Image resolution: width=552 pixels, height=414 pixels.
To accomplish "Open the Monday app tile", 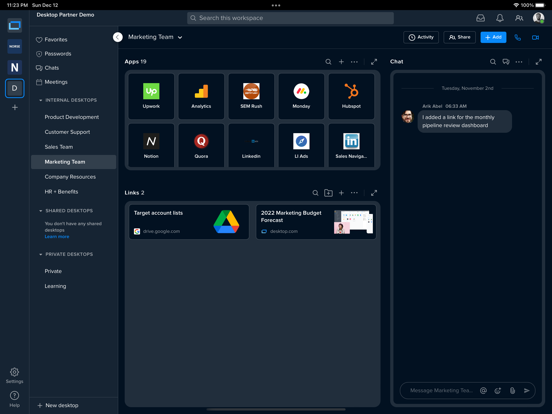I will pyautogui.click(x=301, y=96).
